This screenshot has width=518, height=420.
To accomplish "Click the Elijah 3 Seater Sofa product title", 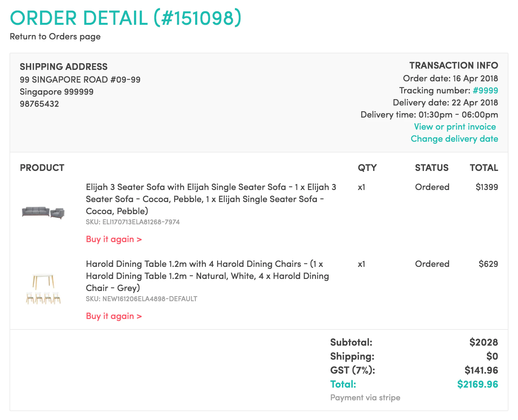I will coord(211,199).
